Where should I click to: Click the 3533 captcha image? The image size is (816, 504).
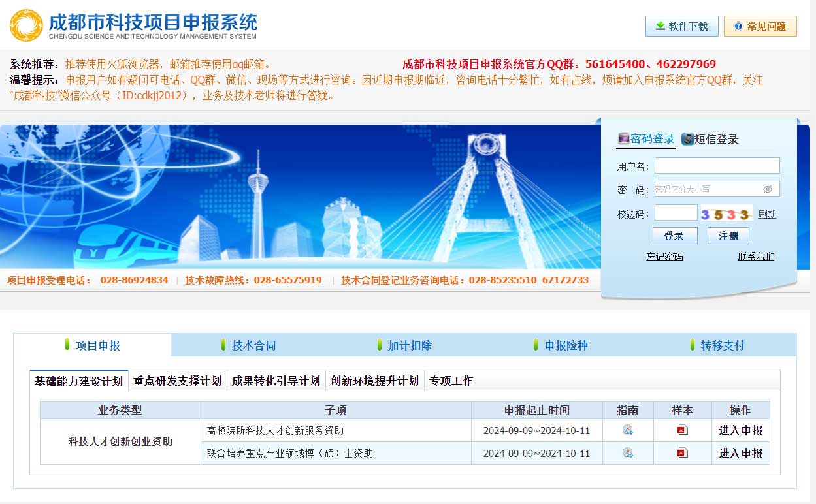point(726,213)
